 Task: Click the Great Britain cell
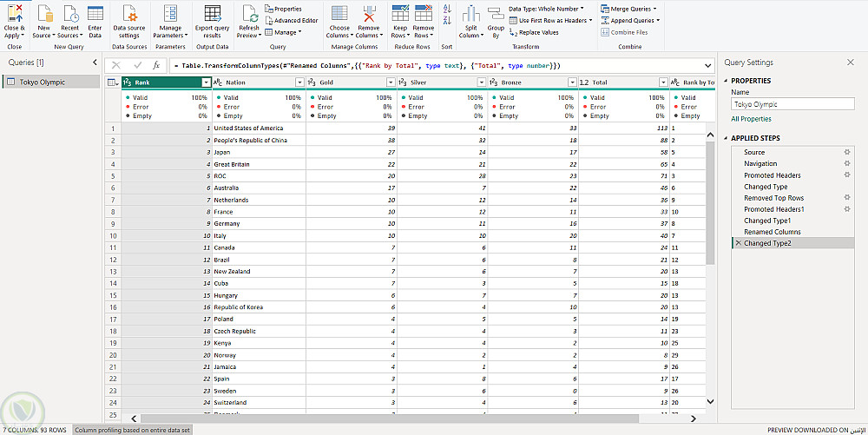point(259,164)
